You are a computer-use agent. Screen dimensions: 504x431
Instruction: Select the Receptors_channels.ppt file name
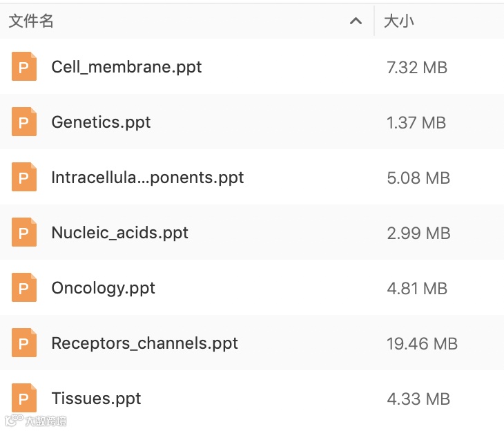click(x=144, y=343)
